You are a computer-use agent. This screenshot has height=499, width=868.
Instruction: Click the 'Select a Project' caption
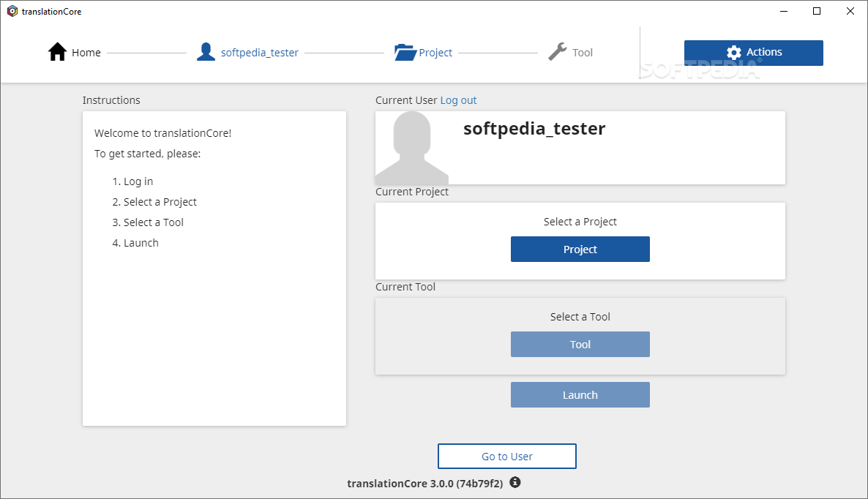[x=580, y=222]
